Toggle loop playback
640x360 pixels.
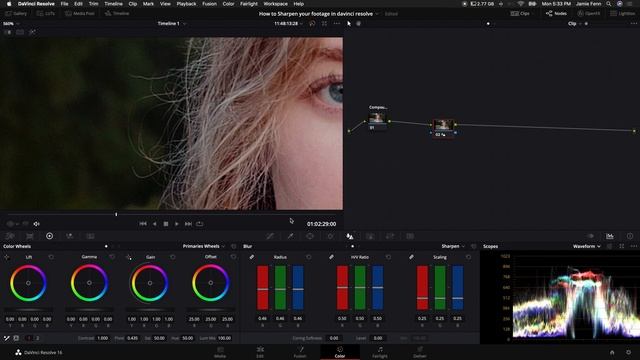click(200, 224)
